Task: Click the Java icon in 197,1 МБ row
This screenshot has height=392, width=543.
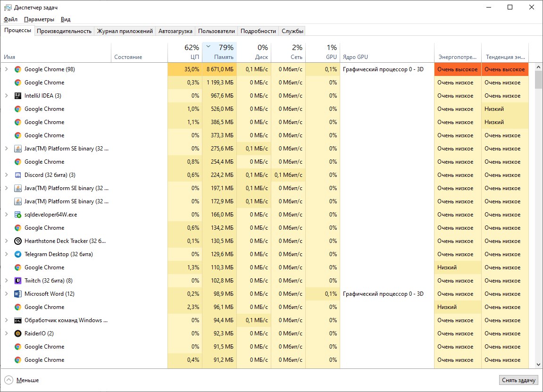Action: (x=17, y=188)
